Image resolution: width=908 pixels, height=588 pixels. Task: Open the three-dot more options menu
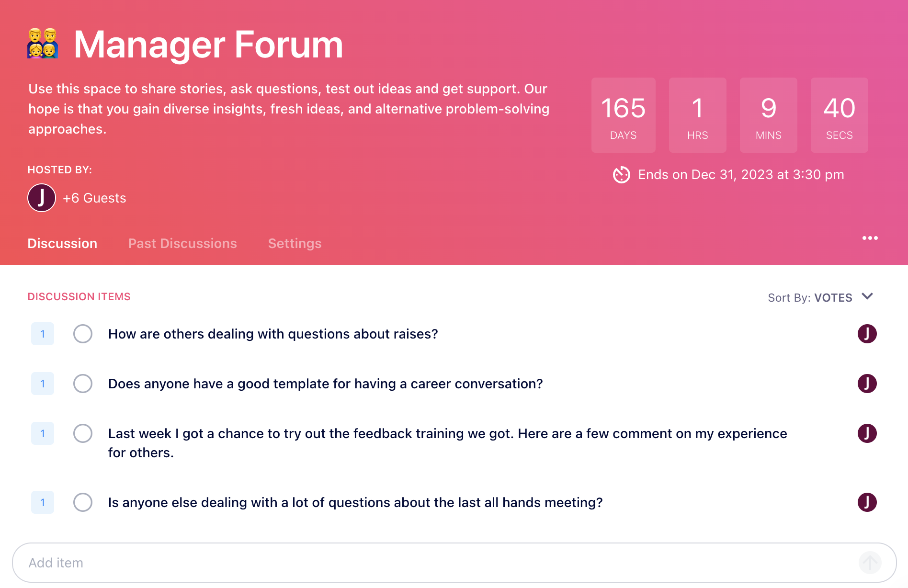click(x=870, y=238)
